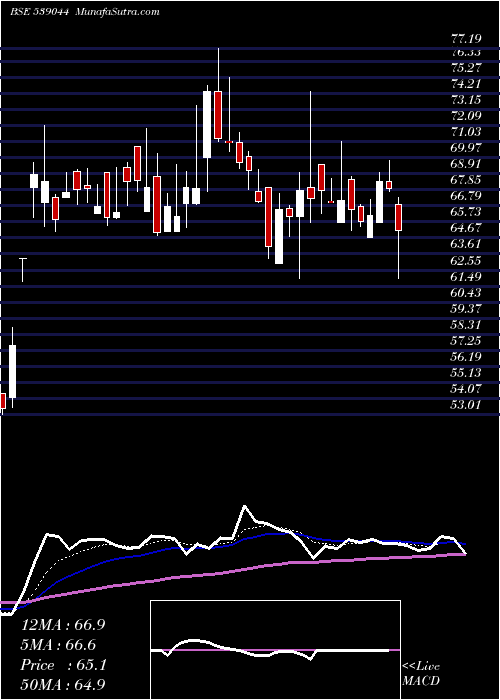Viewport: 500px width, 700px height.
Task: Click the 67.85 price axis label
Action: [466, 180]
